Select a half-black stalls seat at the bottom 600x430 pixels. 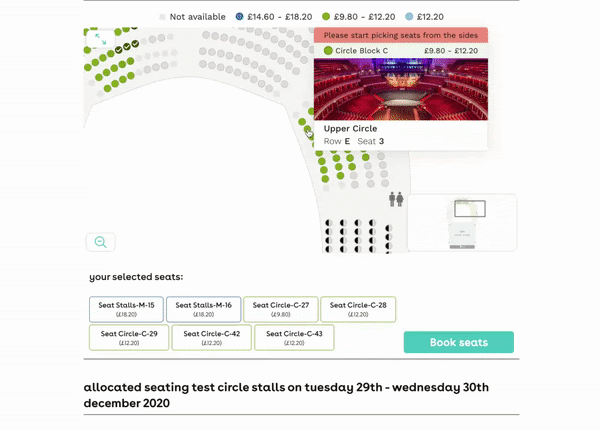pyautogui.click(x=329, y=223)
